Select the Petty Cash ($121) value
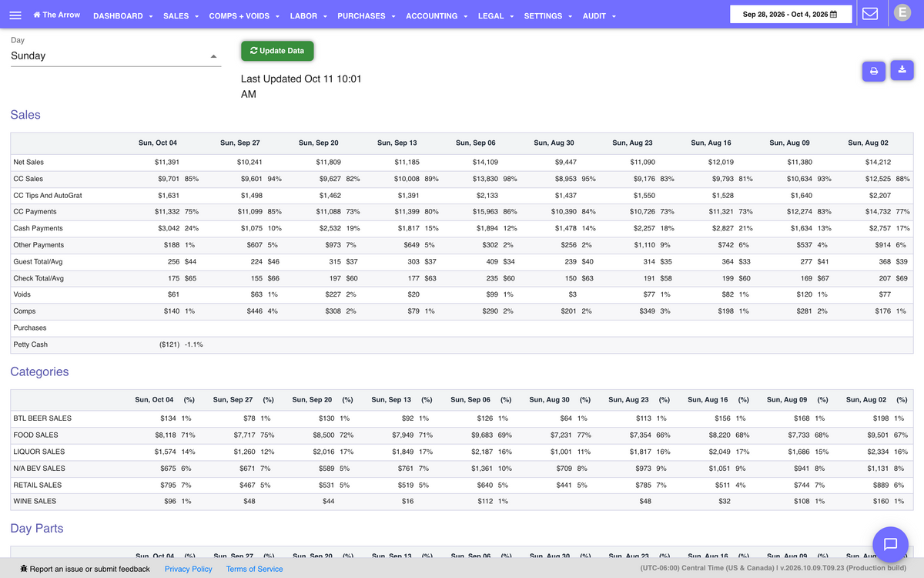Viewport: 924px width, 578px height. [x=169, y=344]
